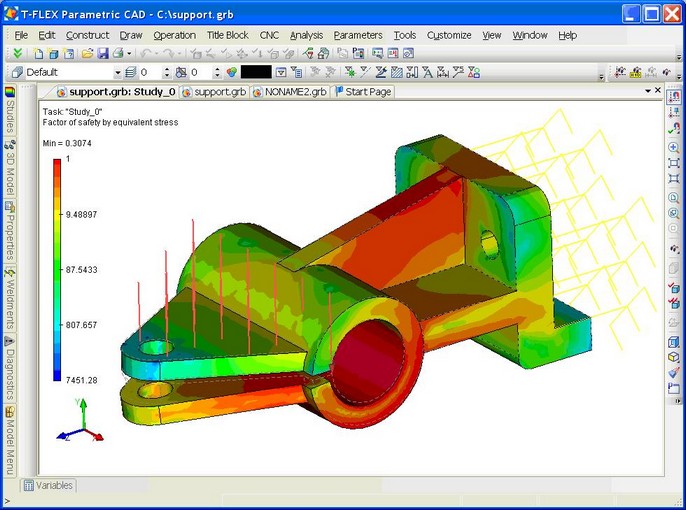
Task: Click the spinner arrows on the second 0 field
Action: 217,72
